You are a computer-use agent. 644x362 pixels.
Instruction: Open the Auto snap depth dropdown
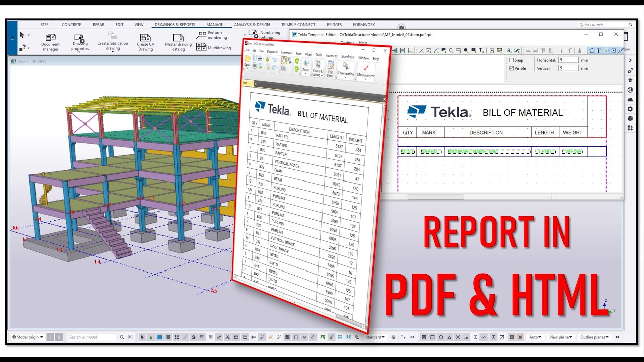click(x=535, y=337)
